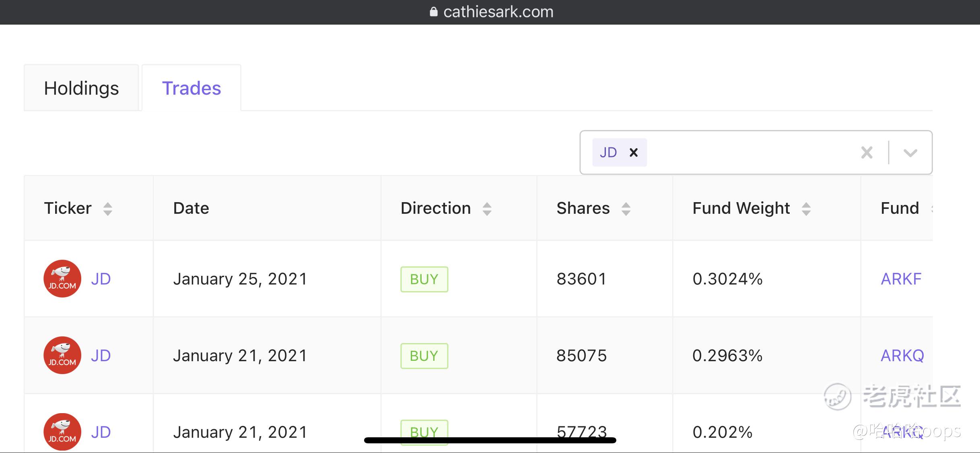Click the JD.com logo in the January 25 row

62,279
